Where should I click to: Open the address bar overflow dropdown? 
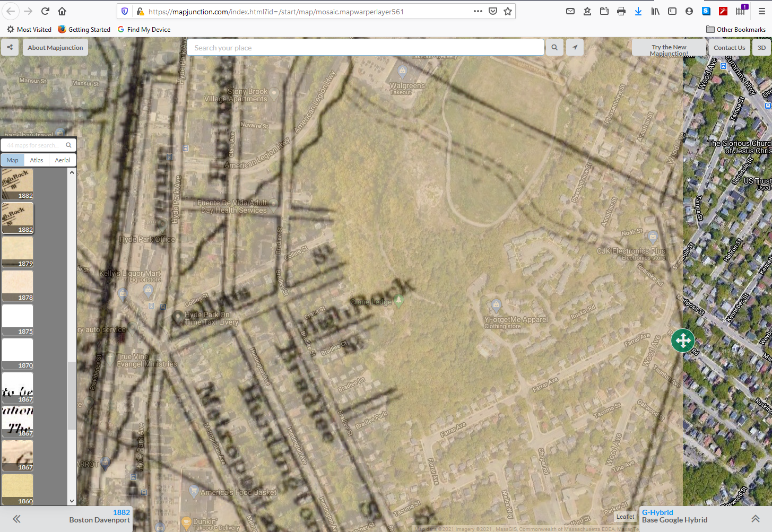(478, 11)
